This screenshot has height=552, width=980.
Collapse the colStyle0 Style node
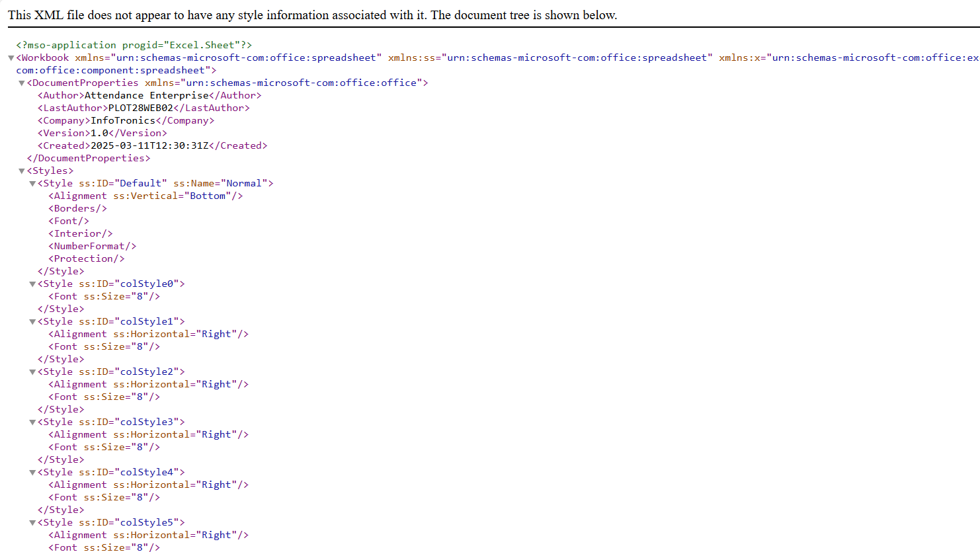32,284
